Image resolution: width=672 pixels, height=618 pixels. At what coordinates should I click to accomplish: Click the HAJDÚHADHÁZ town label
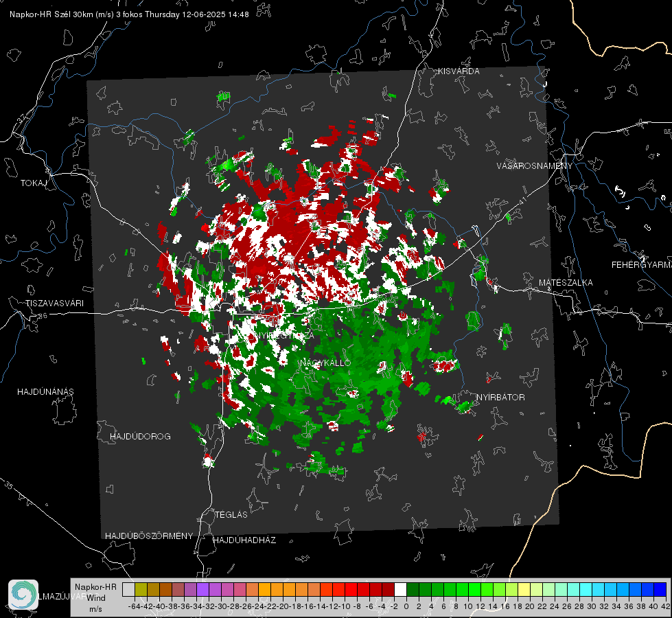[244, 540]
